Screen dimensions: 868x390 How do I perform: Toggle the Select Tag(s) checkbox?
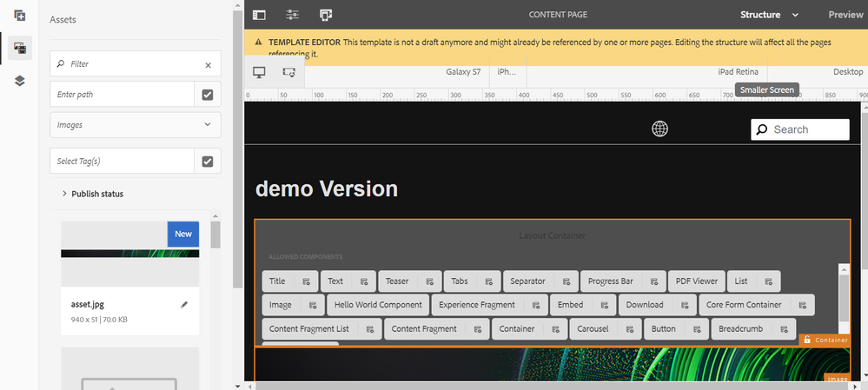coord(208,161)
